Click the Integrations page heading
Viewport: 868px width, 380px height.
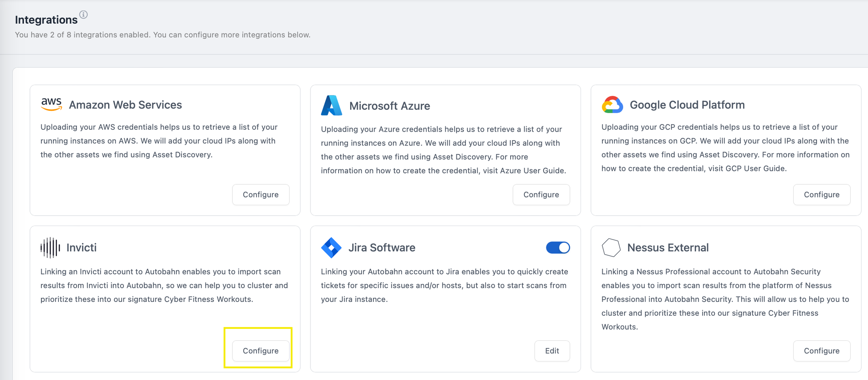[x=46, y=20]
